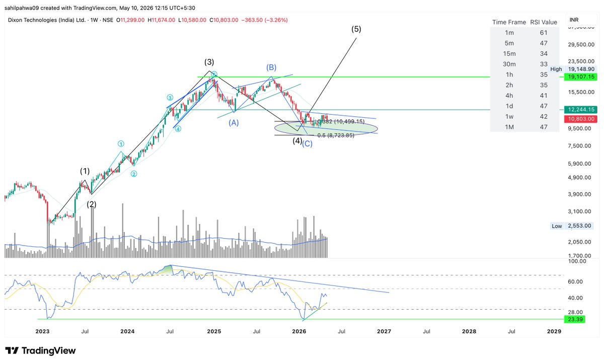Select the 1h timeframe row
604x364 pixels.
point(525,75)
